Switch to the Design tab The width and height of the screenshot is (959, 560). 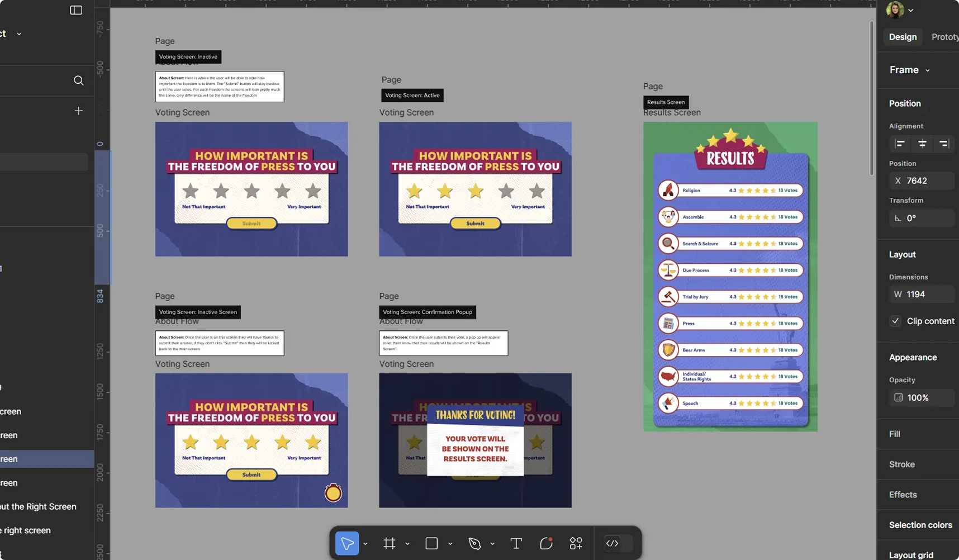coord(903,37)
